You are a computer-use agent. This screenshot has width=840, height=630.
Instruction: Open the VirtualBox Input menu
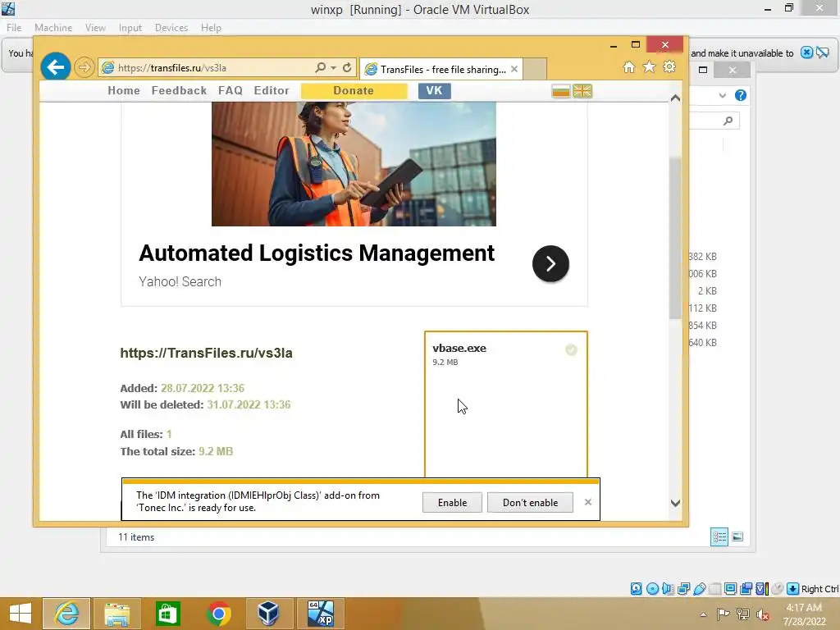130,28
